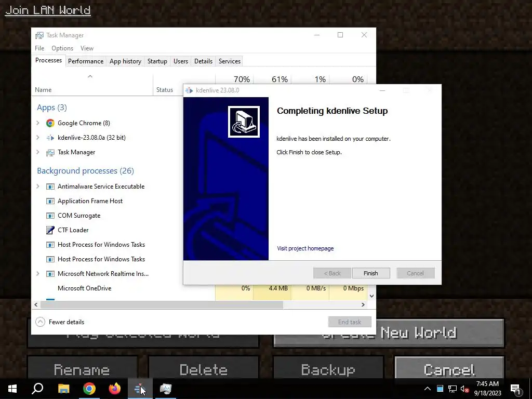Switch to the Services tab
Viewport: 532px width, 399px height.
[x=229, y=61]
